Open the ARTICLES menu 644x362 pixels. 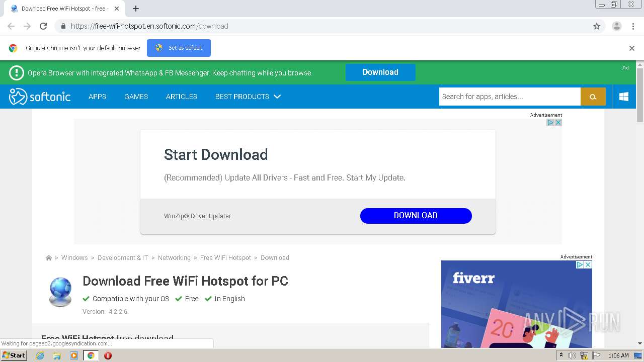[x=182, y=97]
